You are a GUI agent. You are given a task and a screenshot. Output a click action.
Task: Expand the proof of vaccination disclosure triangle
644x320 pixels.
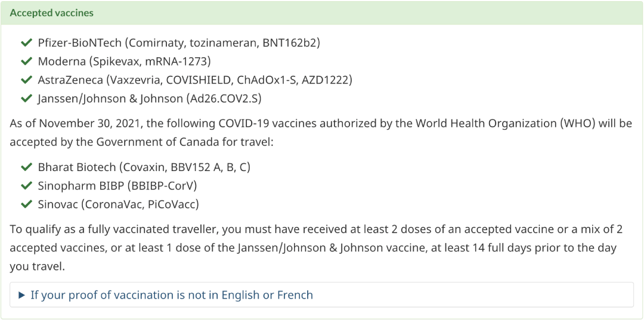22,295
